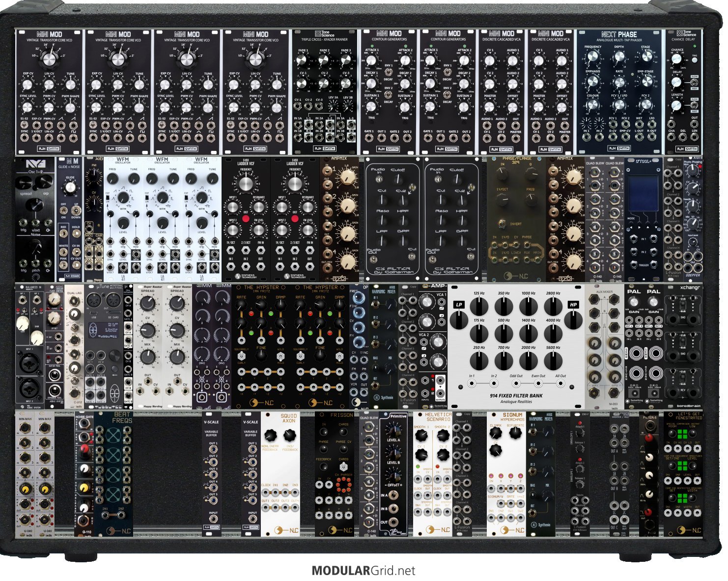Click the NLC logo on Helvetica Scenario
This screenshot has width=728, height=581.
tap(437, 530)
